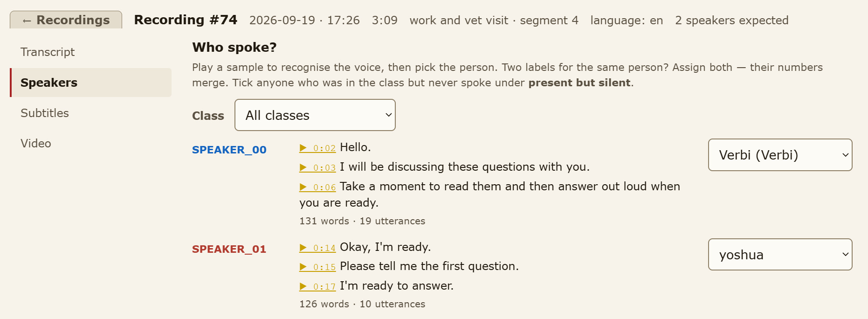This screenshot has width=868, height=319.
Task: Click the "I will be discussing" utterance text
Action: [465, 167]
